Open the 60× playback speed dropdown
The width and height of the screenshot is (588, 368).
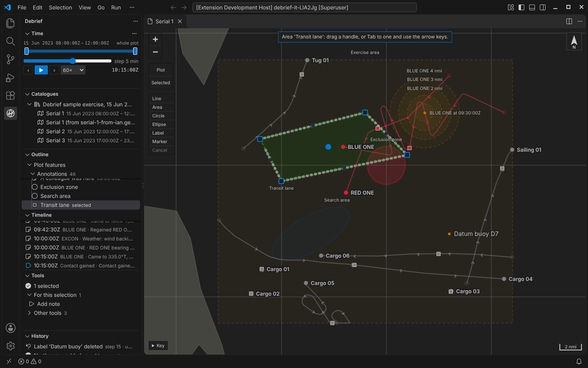click(73, 70)
